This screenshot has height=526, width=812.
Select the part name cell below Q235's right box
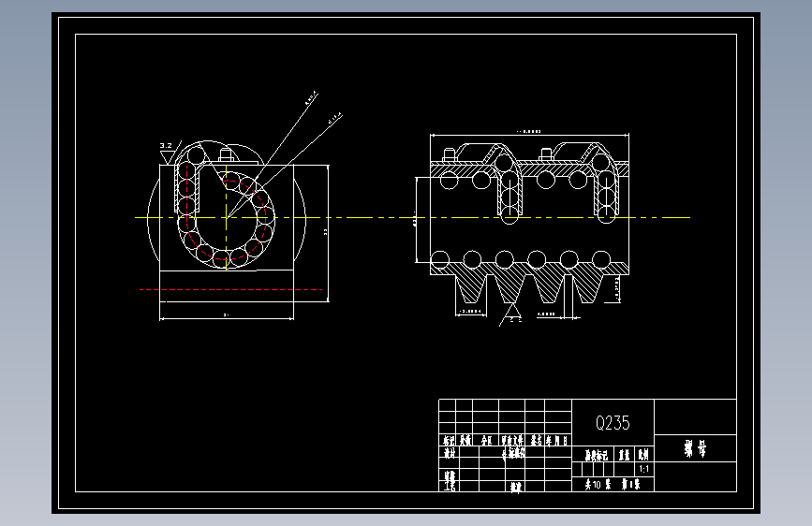pyautogui.click(x=695, y=448)
